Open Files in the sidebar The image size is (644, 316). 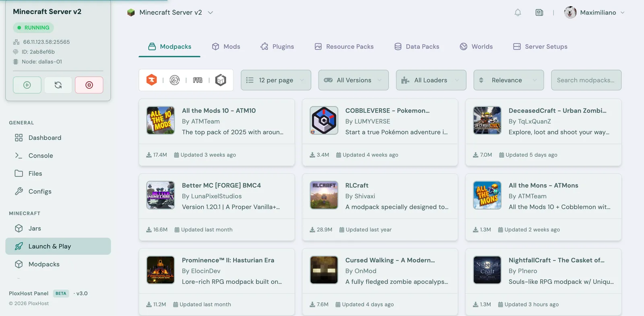point(58,174)
